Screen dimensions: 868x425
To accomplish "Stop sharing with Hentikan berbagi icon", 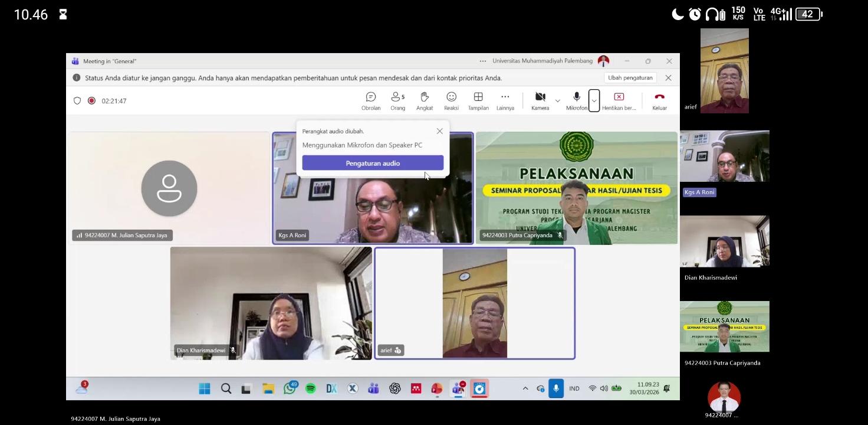I will point(619,97).
